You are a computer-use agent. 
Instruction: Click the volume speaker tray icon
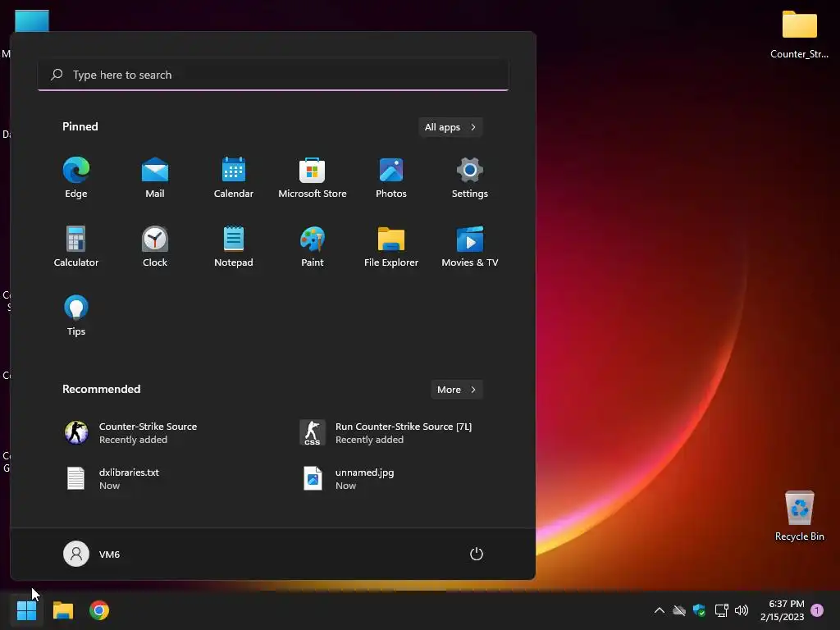[742, 610]
